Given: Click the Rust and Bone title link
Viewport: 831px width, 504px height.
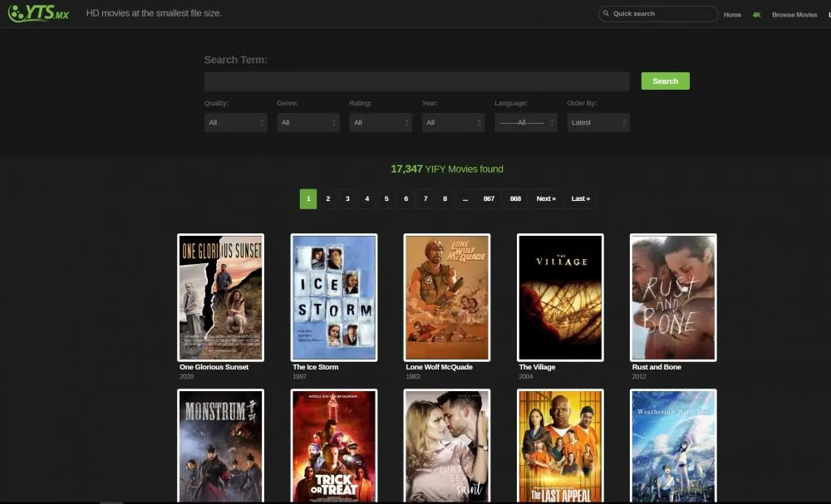Looking at the screenshot, I should coord(656,367).
